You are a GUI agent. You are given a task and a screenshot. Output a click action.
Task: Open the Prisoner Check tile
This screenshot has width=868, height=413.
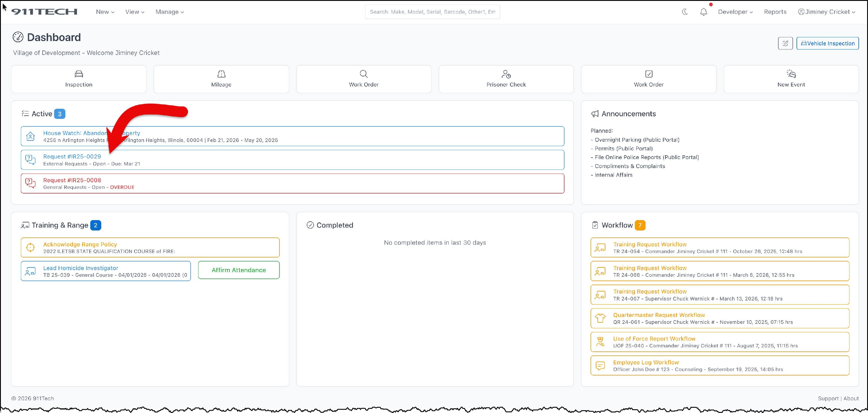pyautogui.click(x=506, y=79)
